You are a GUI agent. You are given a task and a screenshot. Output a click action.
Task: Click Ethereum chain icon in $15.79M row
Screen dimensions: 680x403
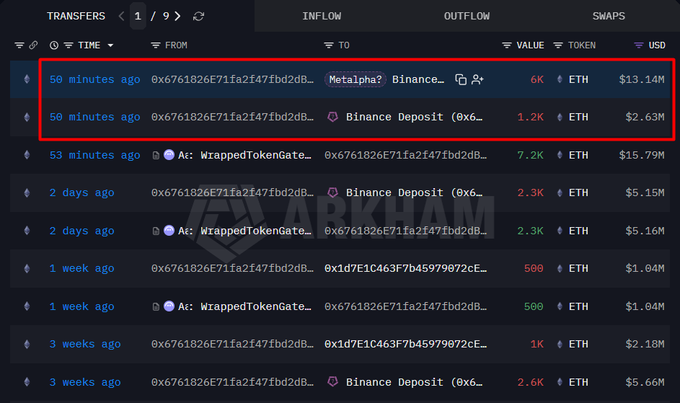coord(27,155)
